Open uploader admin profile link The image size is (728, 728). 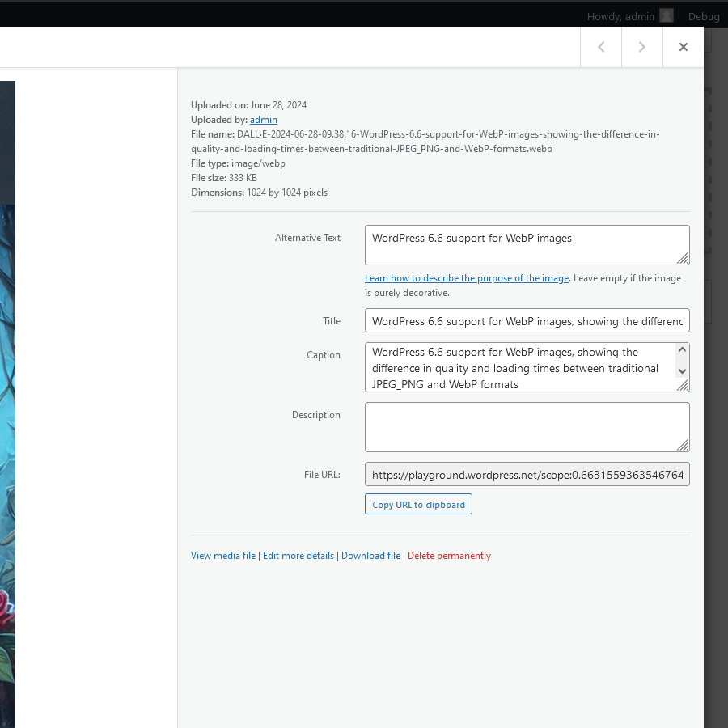pos(263,120)
